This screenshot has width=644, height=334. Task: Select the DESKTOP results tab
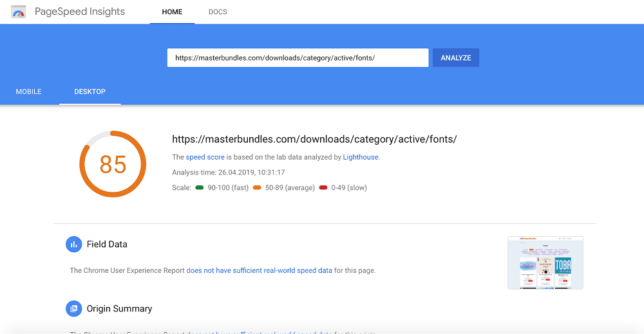coord(90,91)
